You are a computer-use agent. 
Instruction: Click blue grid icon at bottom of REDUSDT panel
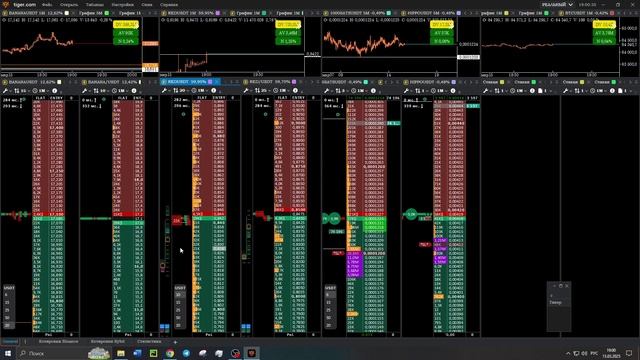coord(164,327)
